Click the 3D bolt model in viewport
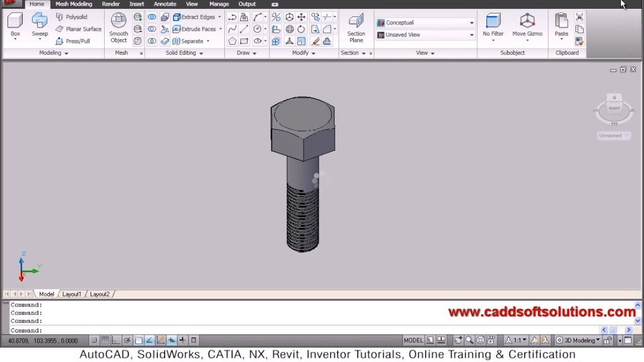 [303, 173]
